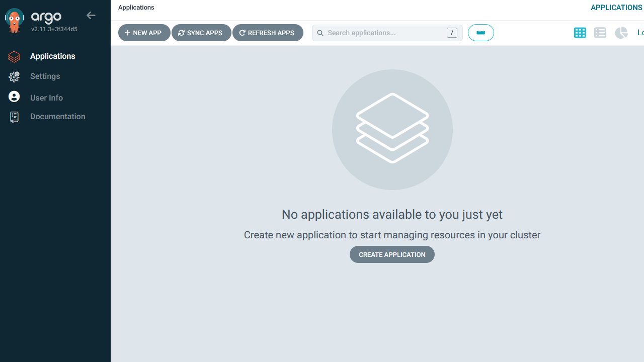The width and height of the screenshot is (644, 362).
Task: Show the pie chart summary view
Action: click(x=621, y=33)
